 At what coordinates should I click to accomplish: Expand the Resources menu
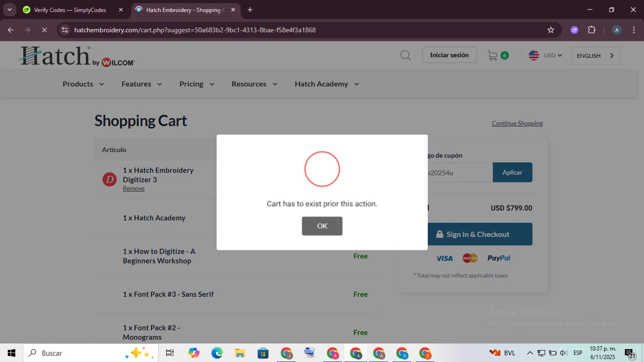pyautogui.click(x=254, y=84)
